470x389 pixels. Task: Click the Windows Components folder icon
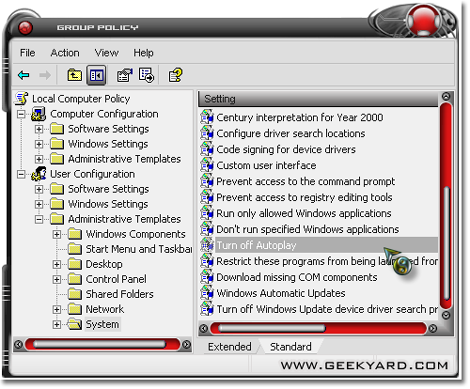tap(75, 234)
